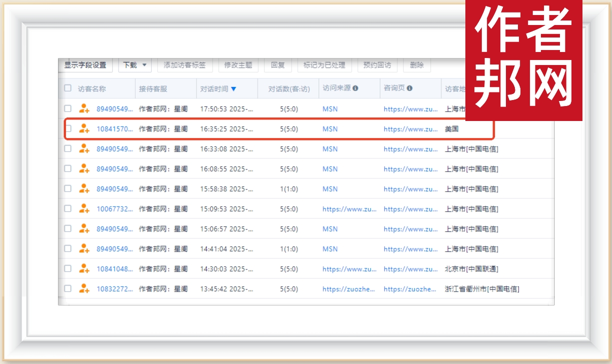612x364 pixels.
Task: Click add-visitor icon in the 14:30:03 row
Action: coord(84,268)
